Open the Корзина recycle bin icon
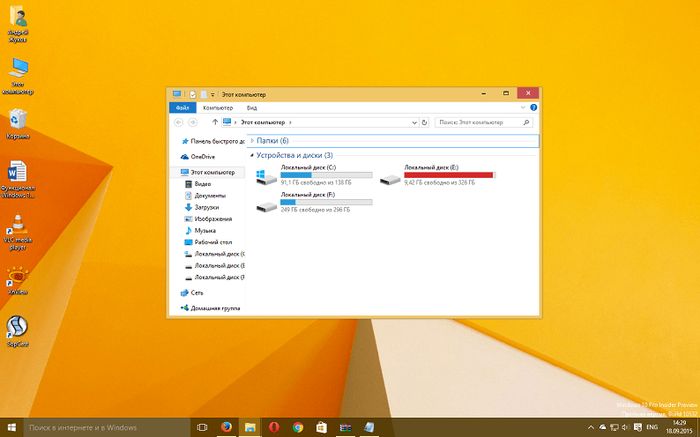The height and width of the screenshot is (437, 700). click(17, 120)
